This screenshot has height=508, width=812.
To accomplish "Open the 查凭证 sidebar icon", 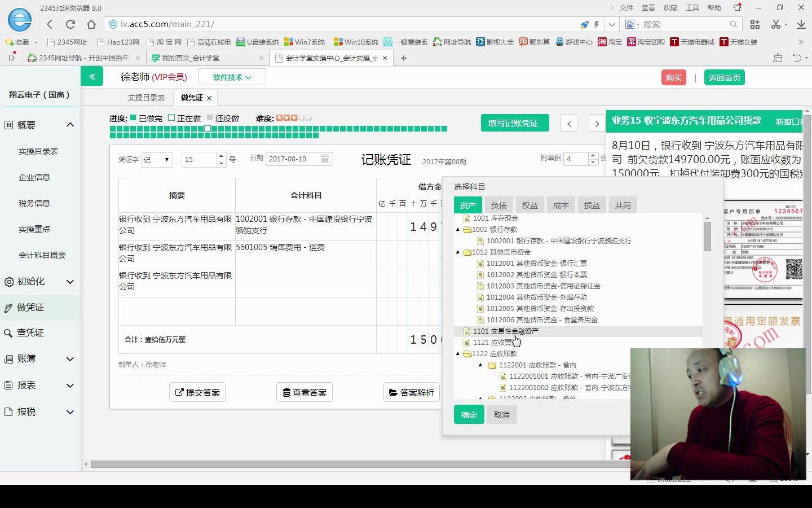I will (x=11, y=332).
